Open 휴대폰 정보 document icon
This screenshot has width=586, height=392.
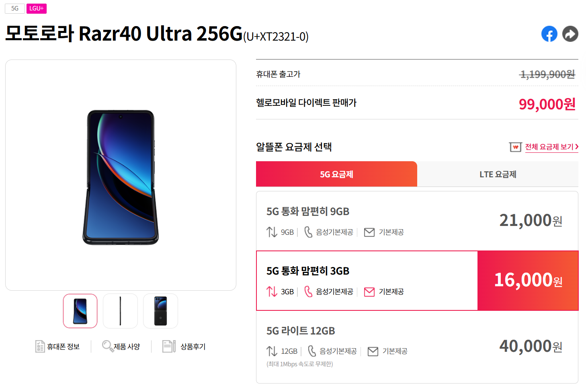[x=40, y=346]
